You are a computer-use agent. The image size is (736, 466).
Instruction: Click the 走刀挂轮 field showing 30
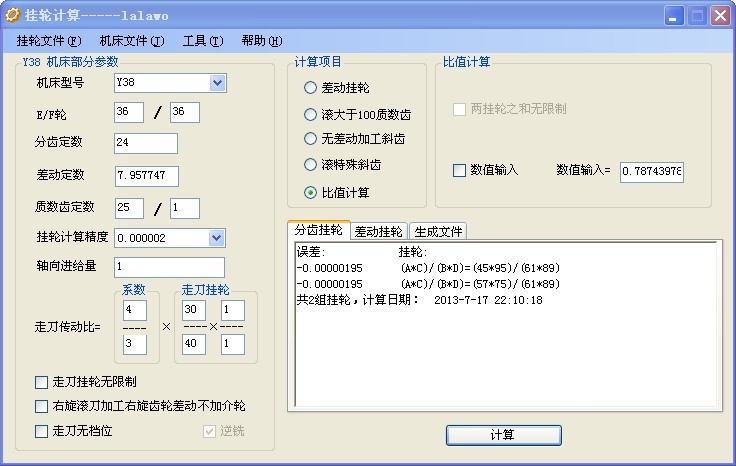(194, 310)
